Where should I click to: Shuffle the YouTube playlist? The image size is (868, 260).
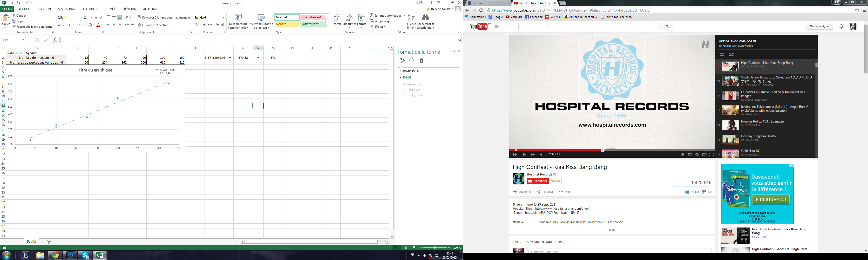pyautogui.click(x=732, y=54)
